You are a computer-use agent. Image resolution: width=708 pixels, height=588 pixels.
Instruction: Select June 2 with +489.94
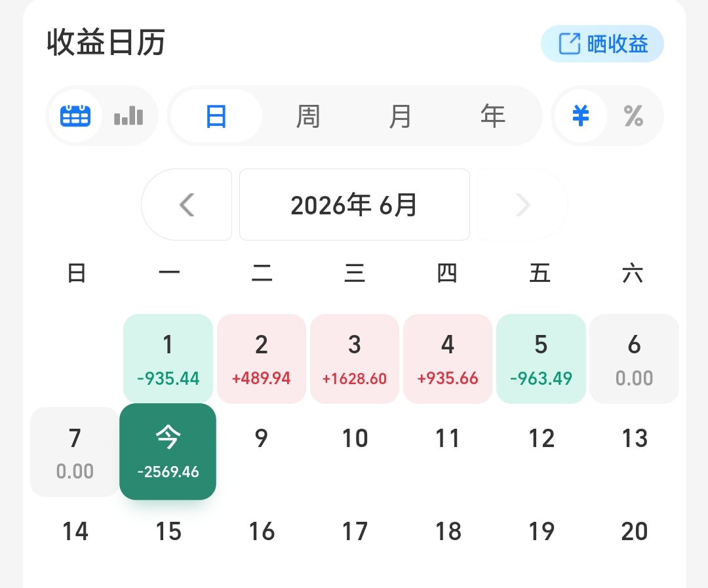pos(262,359)
